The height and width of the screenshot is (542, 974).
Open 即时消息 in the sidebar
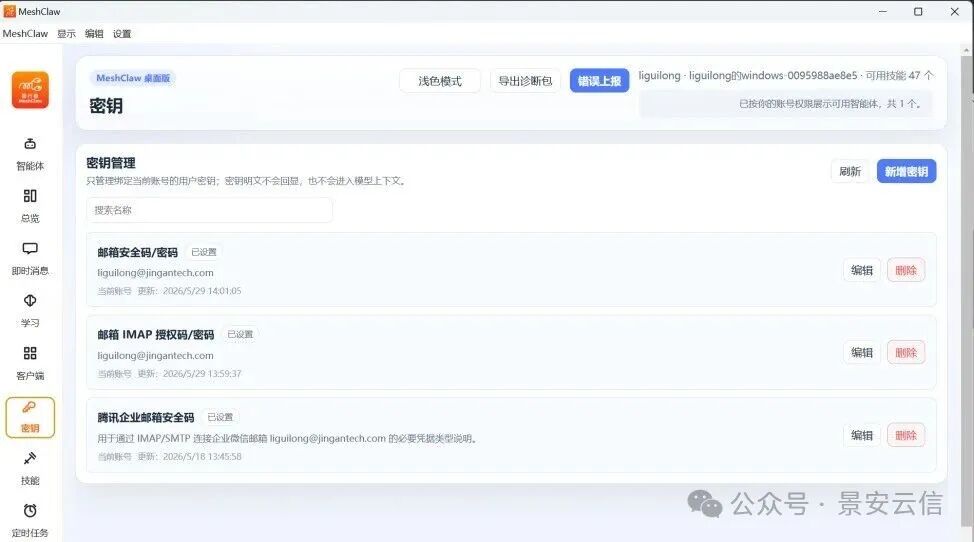click(x=30, y=259)
